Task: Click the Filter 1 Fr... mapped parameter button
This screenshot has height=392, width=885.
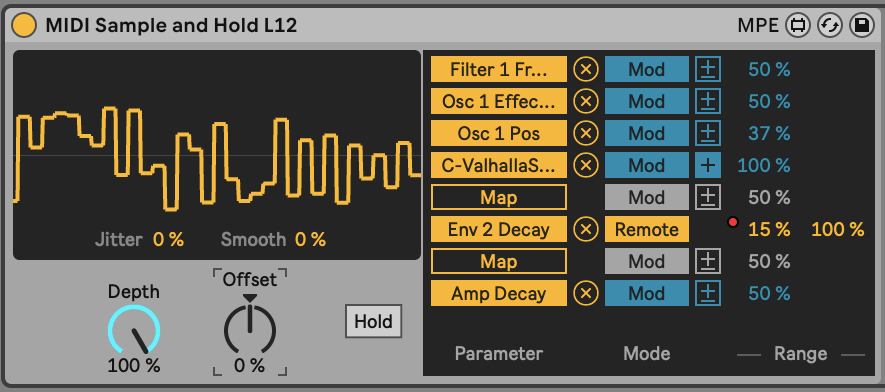Action: 499,69
